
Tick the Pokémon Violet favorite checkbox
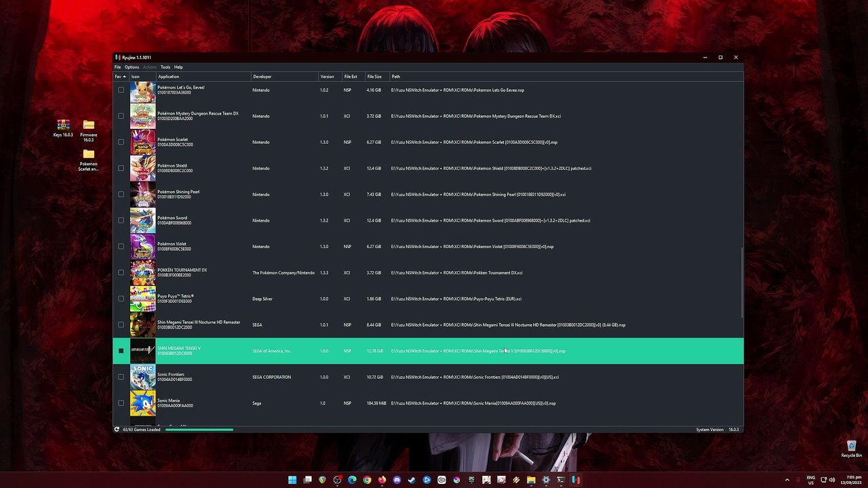[121, 247]
